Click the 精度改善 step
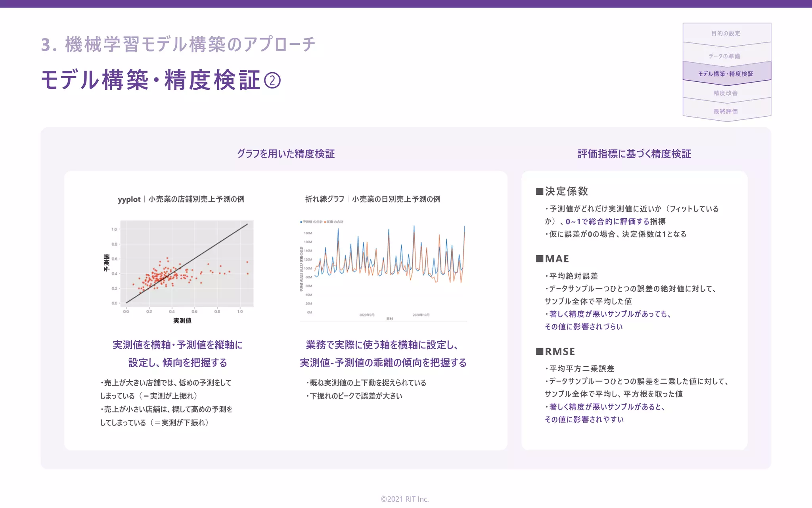The image size is (812, 508). tap(726, 93)
